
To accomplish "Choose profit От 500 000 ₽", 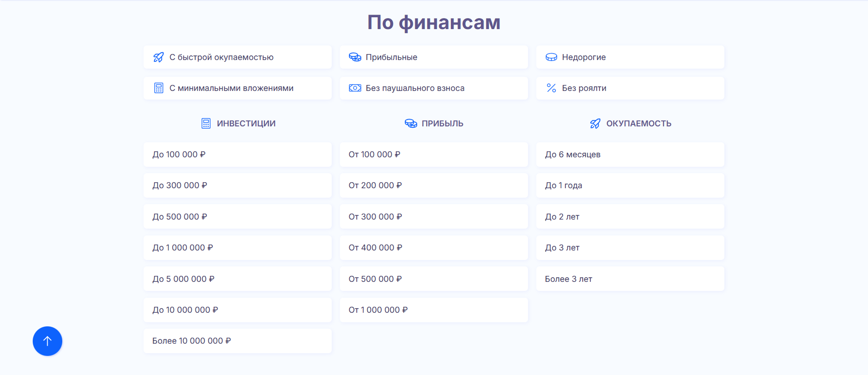I will [434, 279].
